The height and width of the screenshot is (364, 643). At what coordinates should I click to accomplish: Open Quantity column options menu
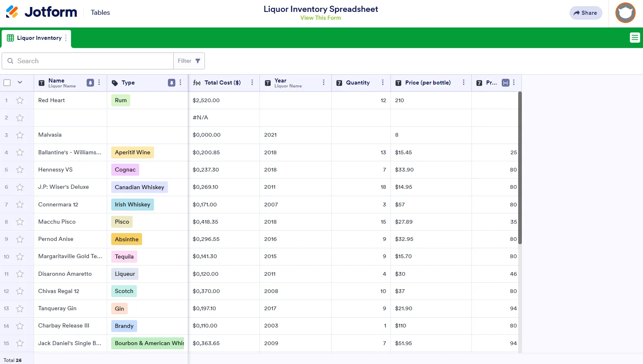[383, 82]
